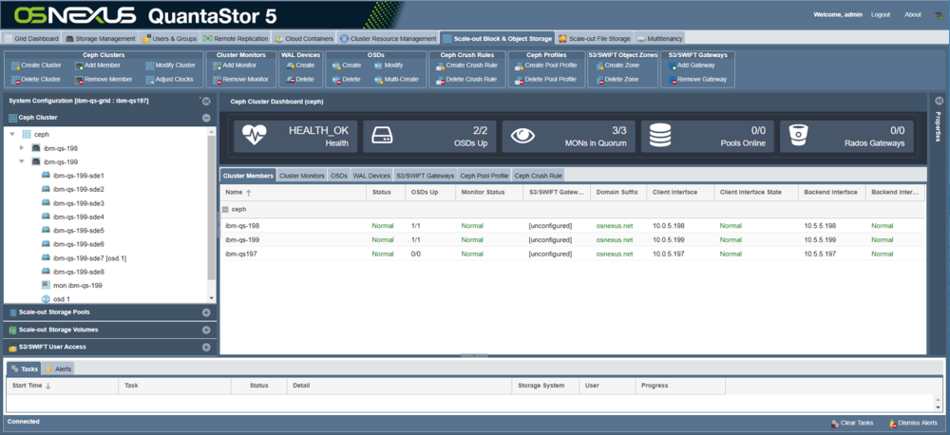Click the Add Gateway icon
The height and width of the screenshot is (435, 950).
tap(673, 65)
